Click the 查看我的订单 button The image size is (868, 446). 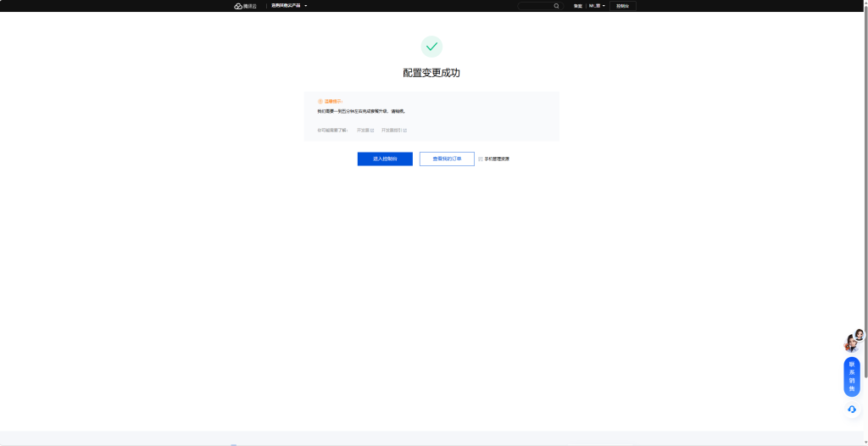(447, 159)
